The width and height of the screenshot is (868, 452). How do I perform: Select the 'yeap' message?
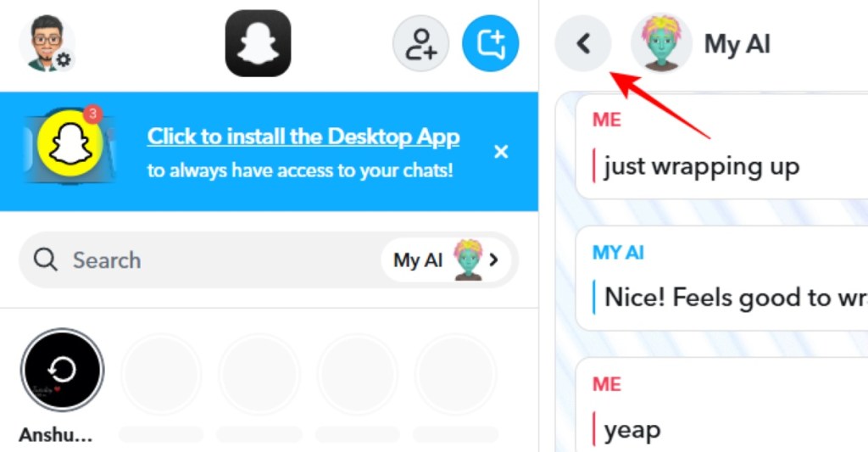point(632,431)
